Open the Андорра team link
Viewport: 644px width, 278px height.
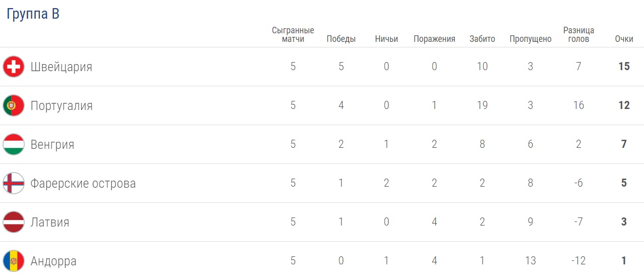coord(53,261)
